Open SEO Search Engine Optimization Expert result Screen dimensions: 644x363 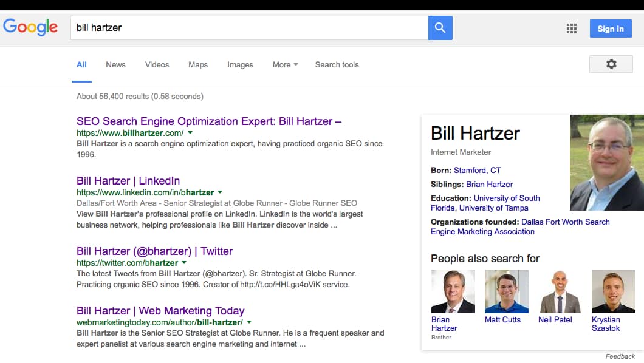(208, 121)
